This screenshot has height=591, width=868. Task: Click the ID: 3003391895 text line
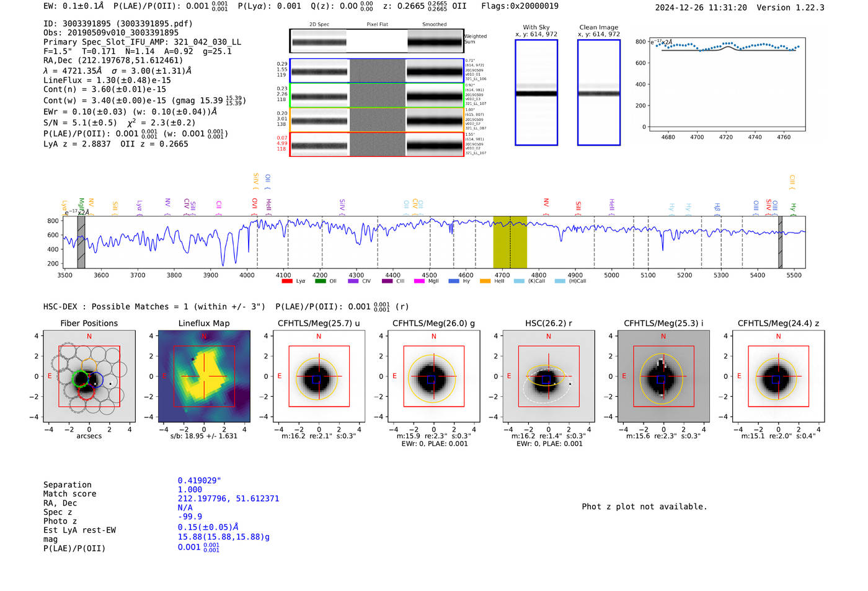point(118,24)
